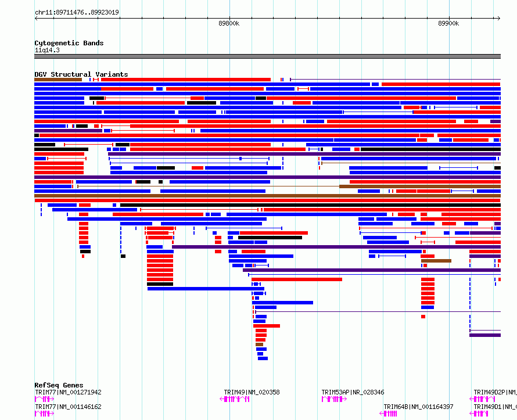Screen dimensions: 517x420
Task: Click the lowest blue variant bar in DGV track
Action: point(263,358)
